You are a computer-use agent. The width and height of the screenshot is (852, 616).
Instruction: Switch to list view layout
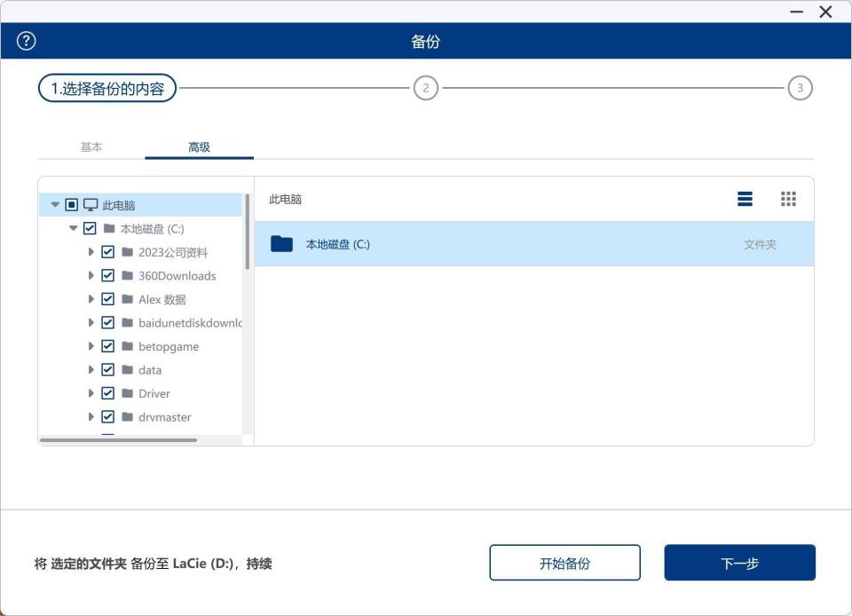click(745, 199)
